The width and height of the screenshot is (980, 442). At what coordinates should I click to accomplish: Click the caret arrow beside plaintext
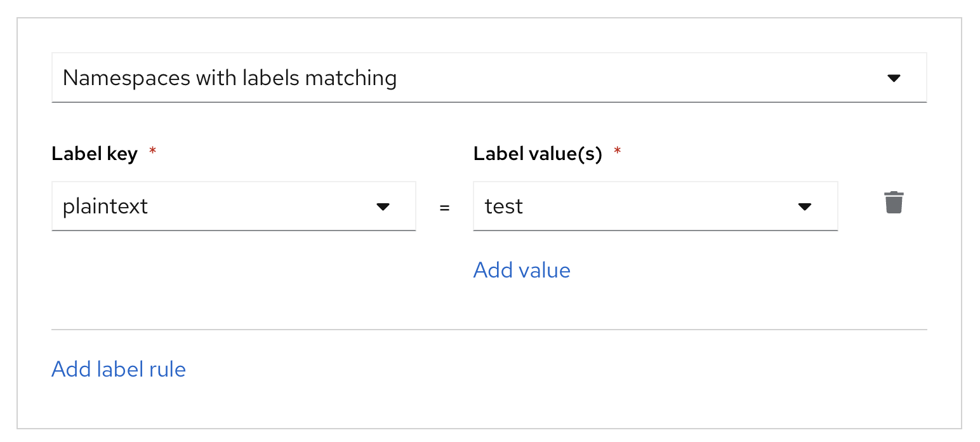tap(383, 206)
